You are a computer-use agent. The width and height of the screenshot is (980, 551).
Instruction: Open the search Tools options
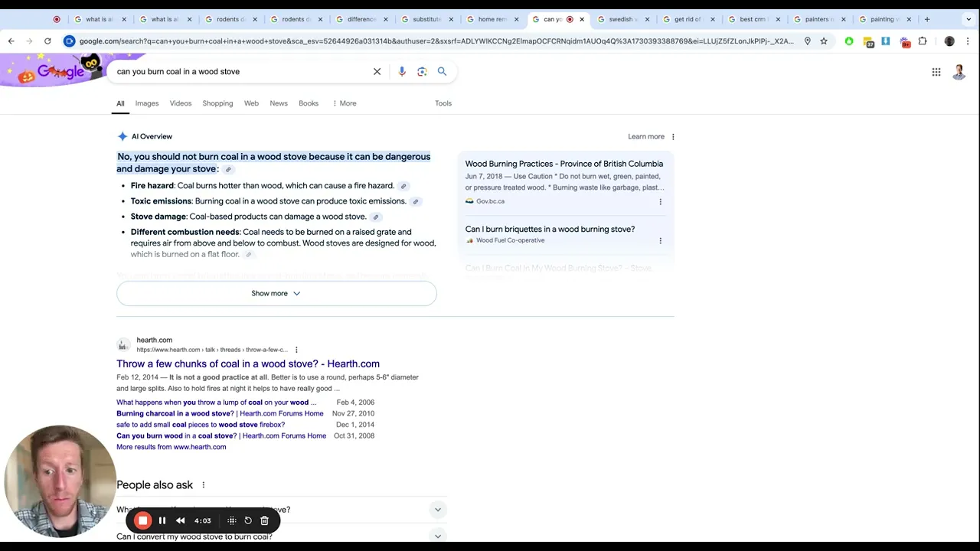pyautogui.click(x=443, y=103)
